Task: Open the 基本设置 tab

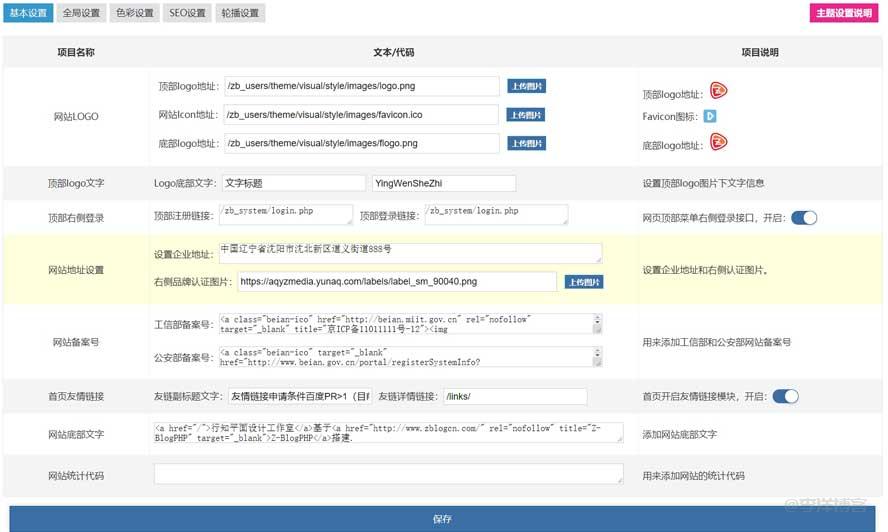Action: click(29, 14)
